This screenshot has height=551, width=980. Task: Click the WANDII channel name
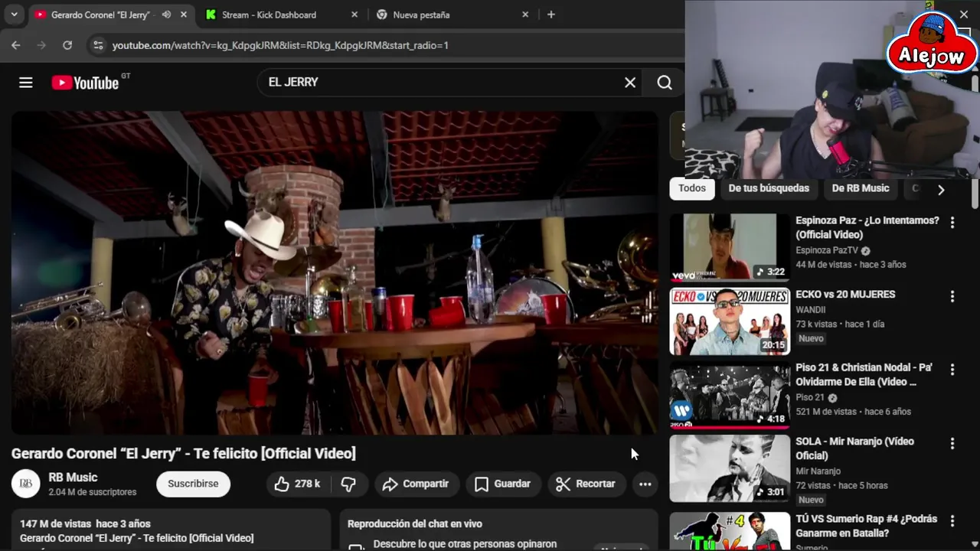[810, 310]
